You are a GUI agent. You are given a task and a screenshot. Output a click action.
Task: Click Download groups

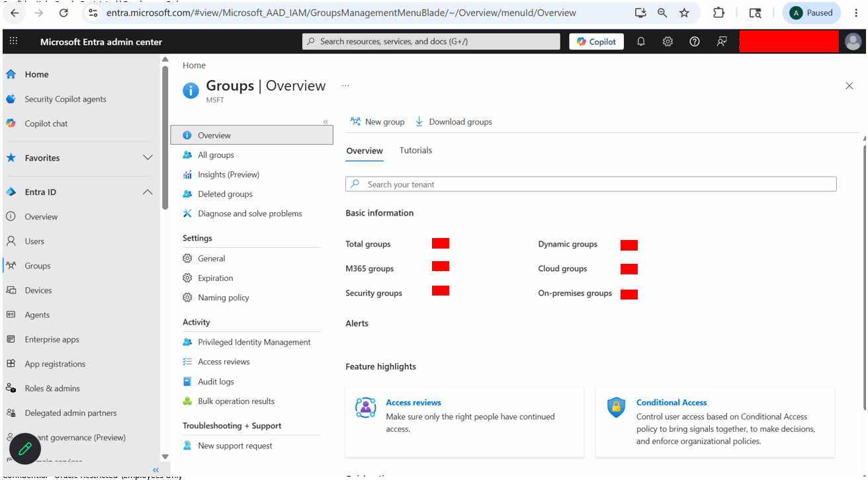click(453, 122)
